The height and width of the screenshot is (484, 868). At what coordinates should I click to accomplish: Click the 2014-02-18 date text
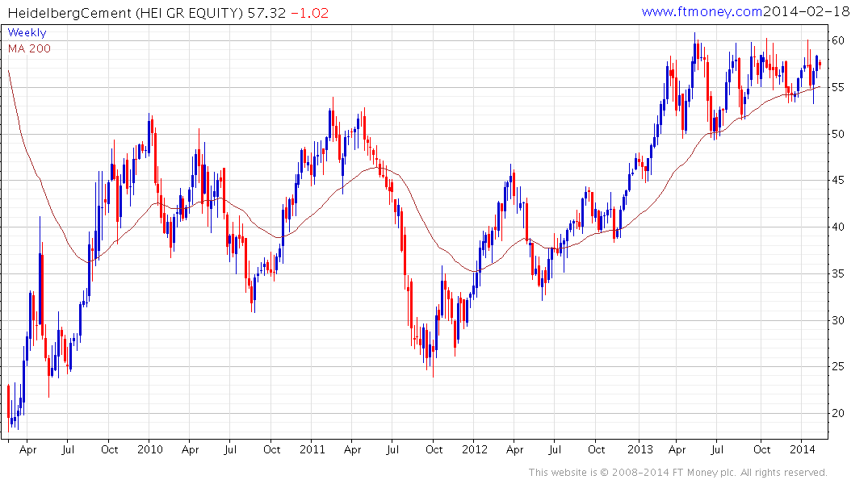[x=807, y=11]
